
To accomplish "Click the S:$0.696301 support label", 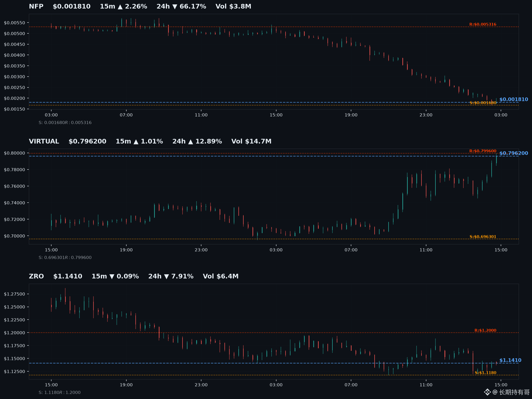I will [x=483, y=237].
